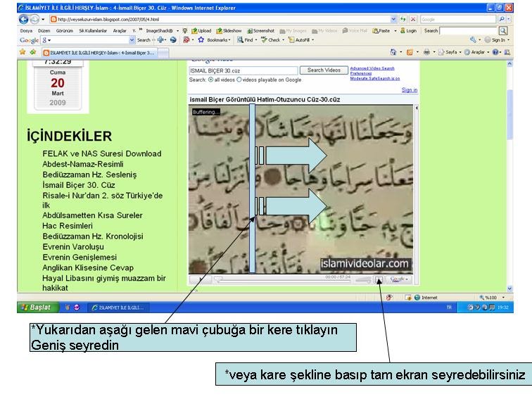532x399 pixels.
Task: Click the square fullscreen button on player
Action: pyautogui.click(x=379, y=279)
